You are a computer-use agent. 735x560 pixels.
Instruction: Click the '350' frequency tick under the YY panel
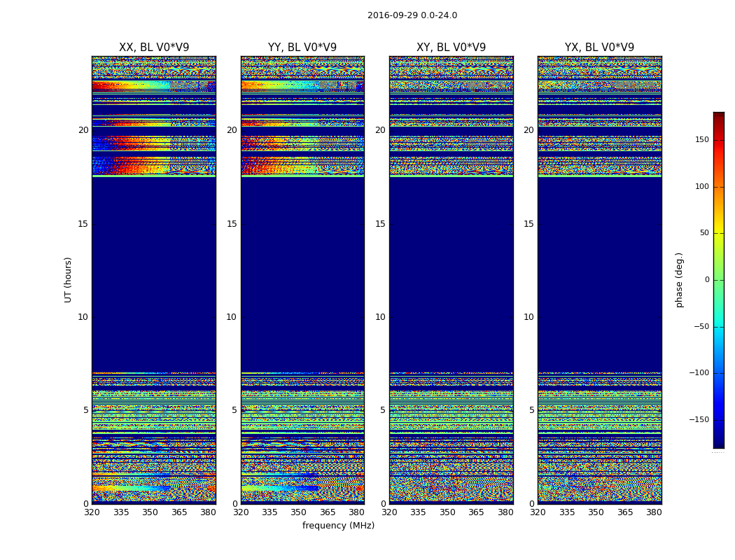tap(299, 512)
